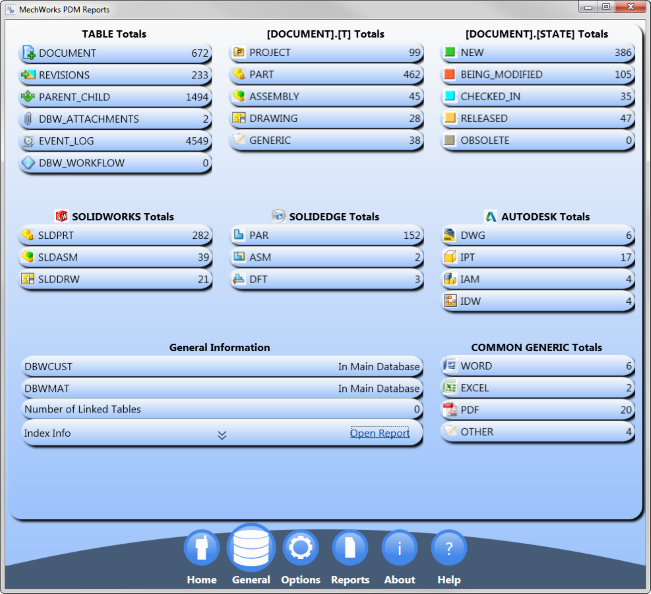Click the DRAWING type icon
Viewport: 651px width, 594px height.
pyautogui.click(x=239, y=118)
